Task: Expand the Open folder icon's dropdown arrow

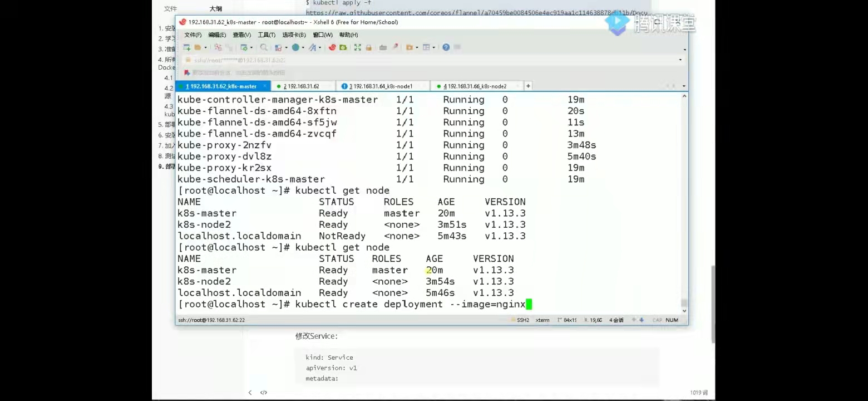Action: [205, 47]
